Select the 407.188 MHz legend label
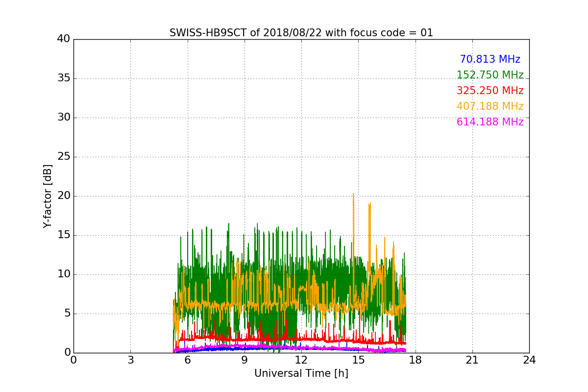 [x=490, y=106]
